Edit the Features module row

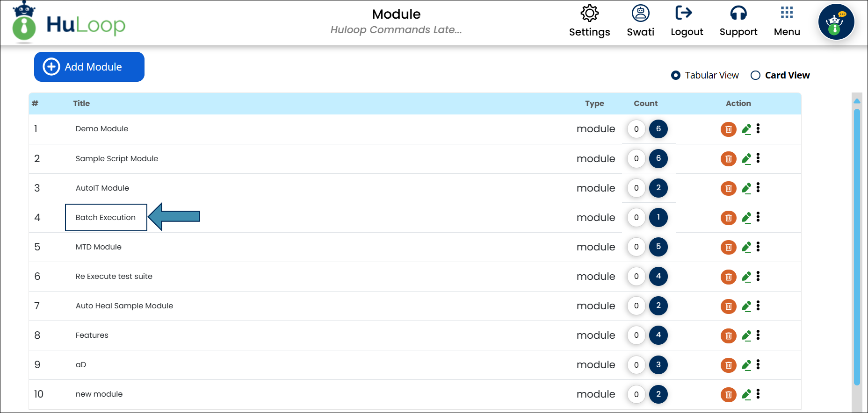click(746, 336)
